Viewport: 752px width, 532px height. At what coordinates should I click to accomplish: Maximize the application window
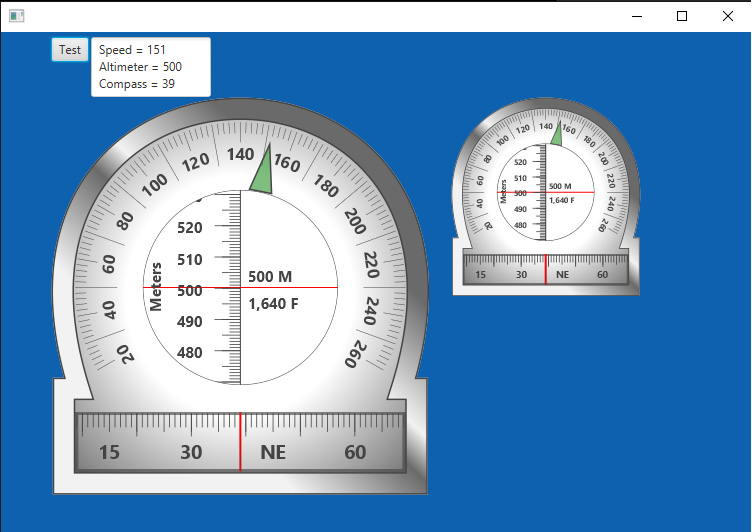[x=682, y=16]
